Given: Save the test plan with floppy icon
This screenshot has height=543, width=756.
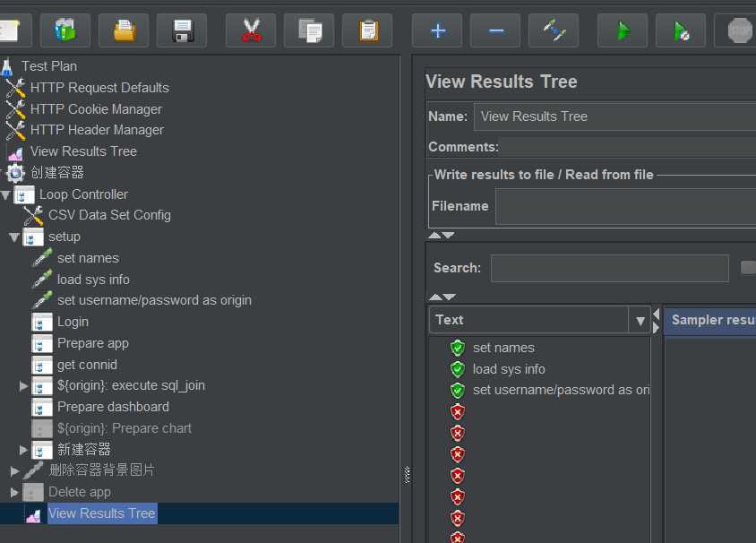Looking at the screenshot, I should click(x=182, y=30).
